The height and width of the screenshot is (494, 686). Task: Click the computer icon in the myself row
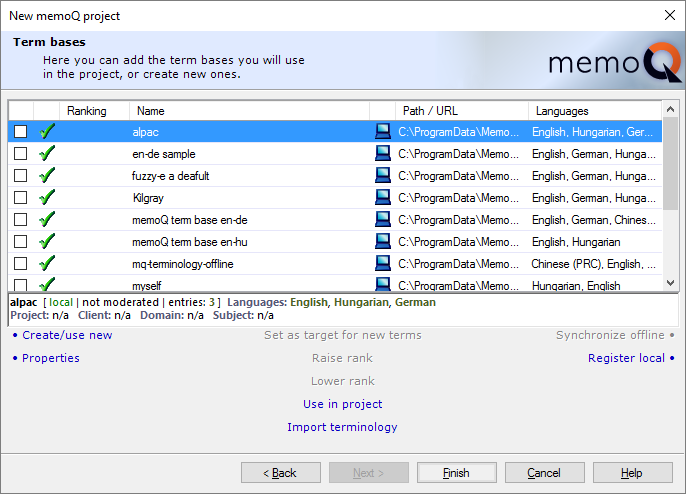[383, 284]
